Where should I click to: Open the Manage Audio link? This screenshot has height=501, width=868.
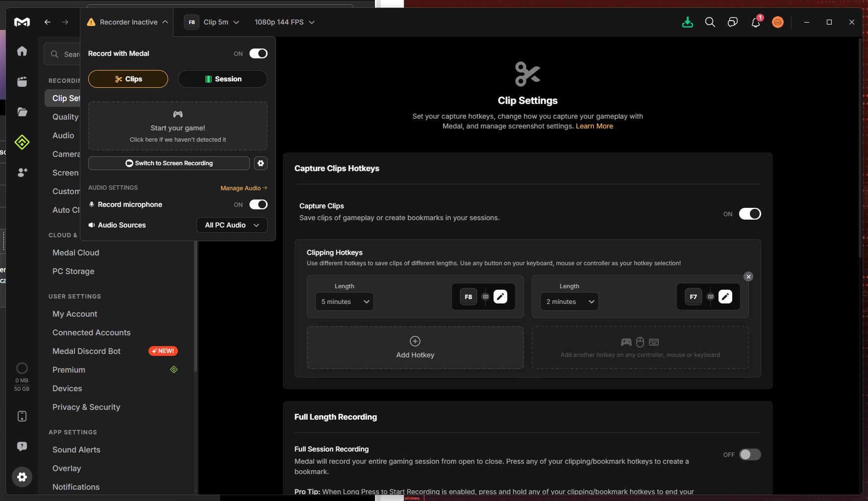(244, 188)
